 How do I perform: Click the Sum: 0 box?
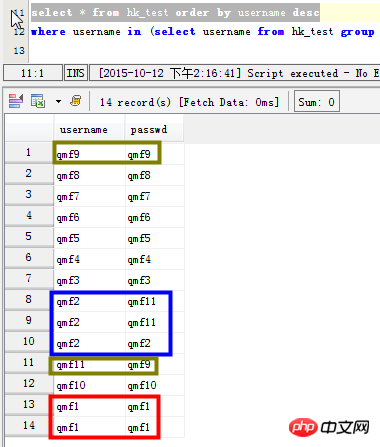[317, 101]
